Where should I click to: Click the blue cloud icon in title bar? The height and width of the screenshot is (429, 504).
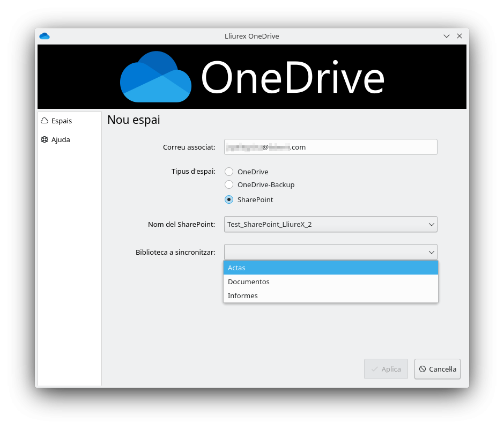coord(45,36)
